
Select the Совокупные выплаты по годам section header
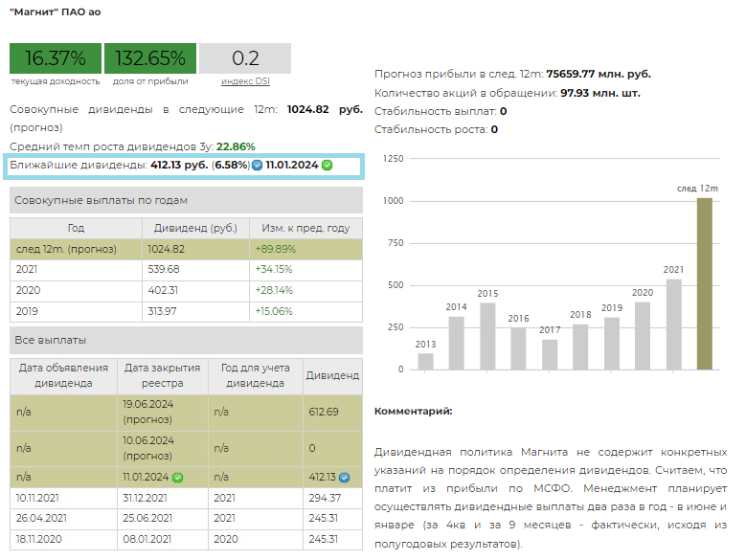tap(187, 200)
